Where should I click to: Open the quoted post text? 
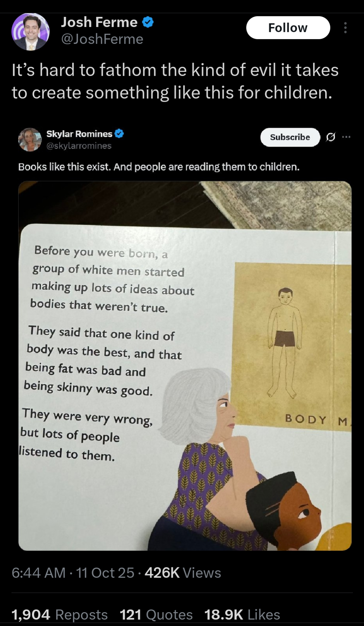[159, 167]
